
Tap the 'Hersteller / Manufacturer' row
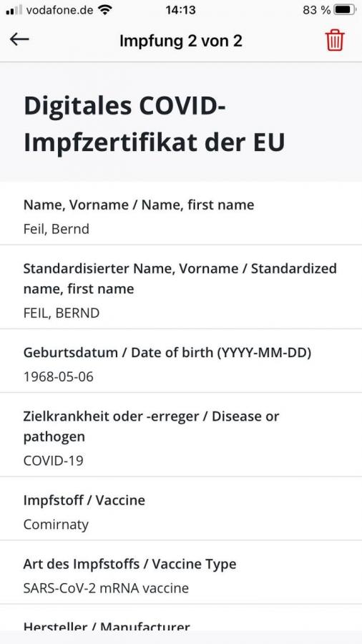[x=181, y=618]
